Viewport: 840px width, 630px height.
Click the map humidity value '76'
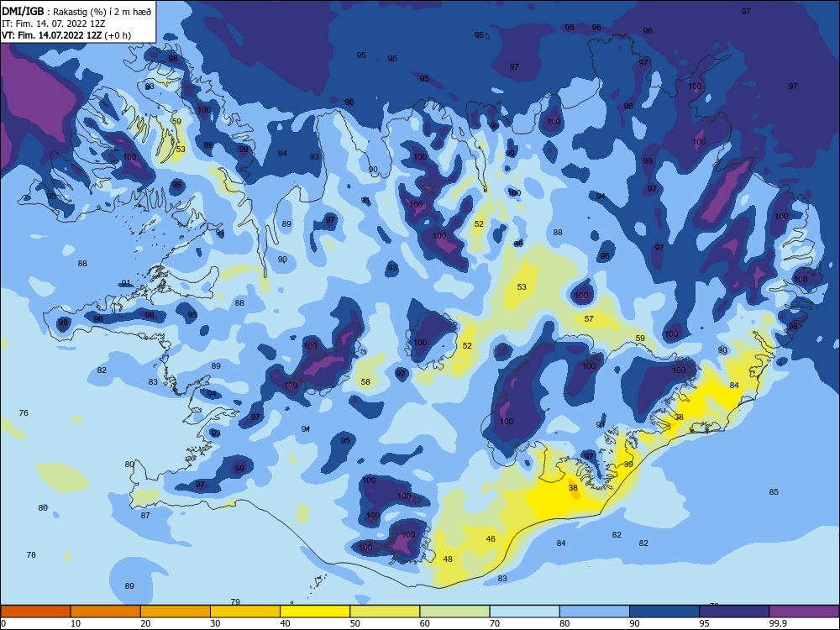pos(24,413)
